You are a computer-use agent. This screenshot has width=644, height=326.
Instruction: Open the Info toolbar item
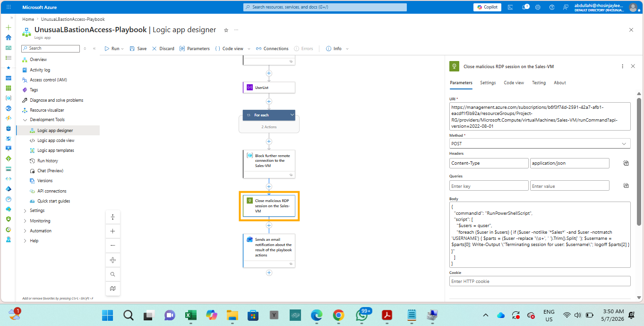(334, 49)
